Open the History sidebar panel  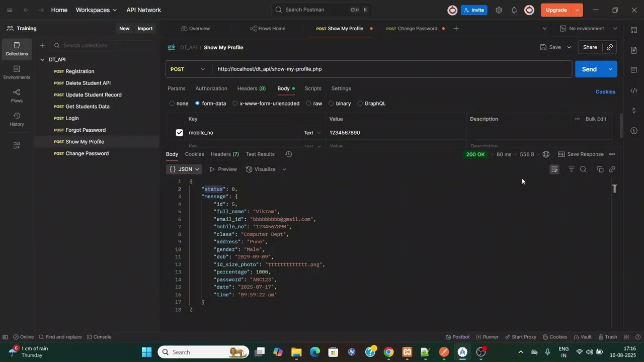tap(17, 119)
